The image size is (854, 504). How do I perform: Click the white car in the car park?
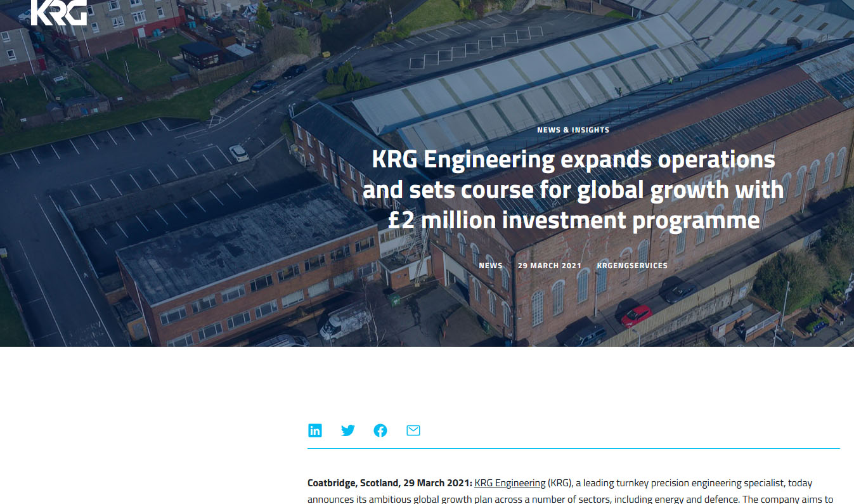[238, 153]
